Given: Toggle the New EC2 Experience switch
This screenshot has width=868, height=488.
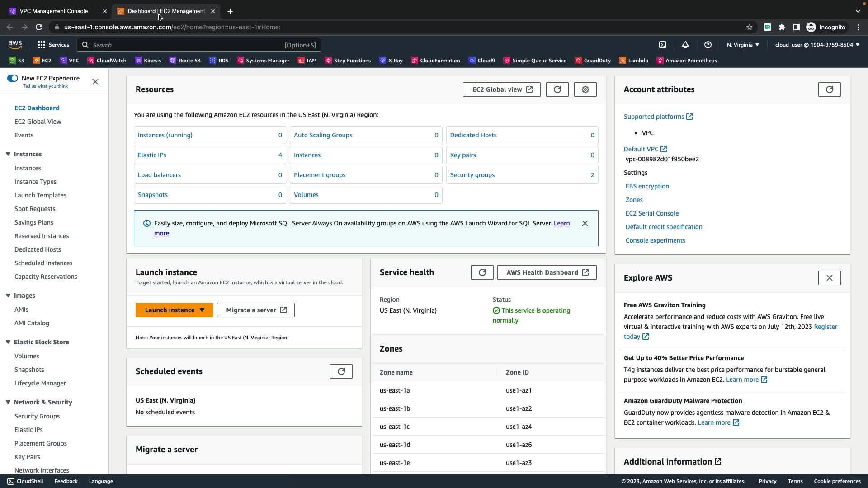Looking at the screenshot, I should tap(13, 78).
